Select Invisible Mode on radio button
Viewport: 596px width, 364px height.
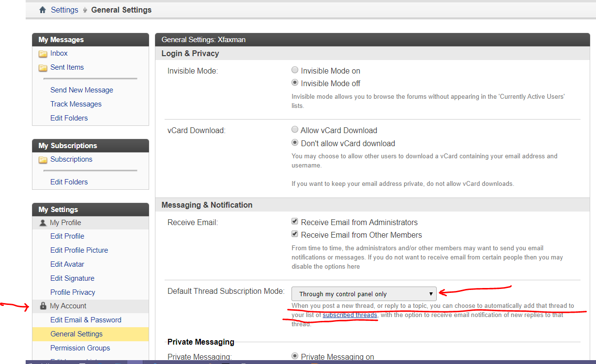point(295,70)
